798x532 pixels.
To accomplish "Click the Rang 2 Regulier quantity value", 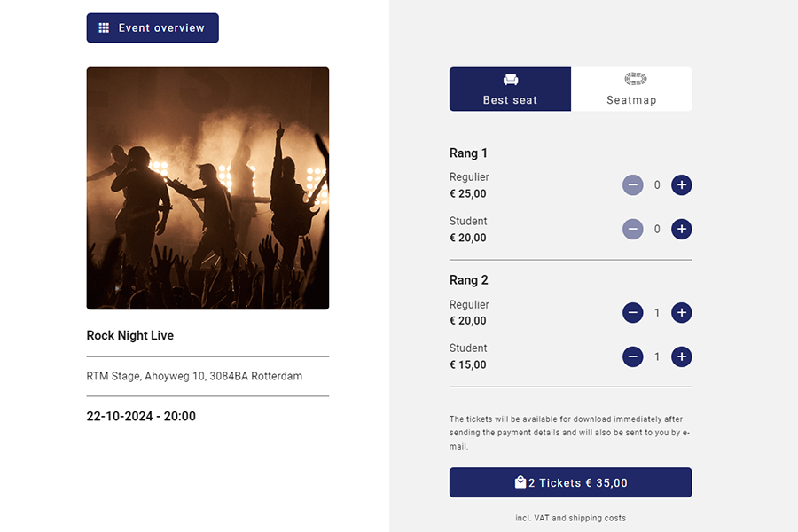I will point(657,313).
